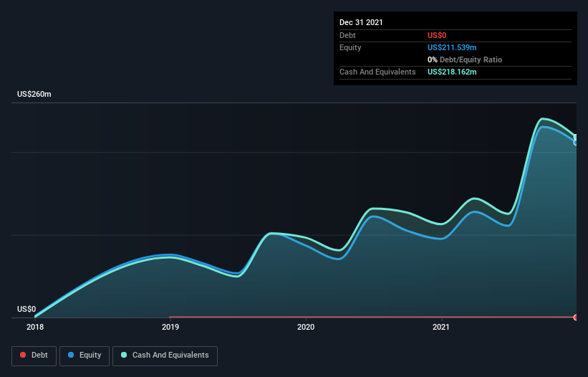Click the 2018 axis label
Image resolution: width=588 pixels, height=377 pixels.
tap(35, 327)
